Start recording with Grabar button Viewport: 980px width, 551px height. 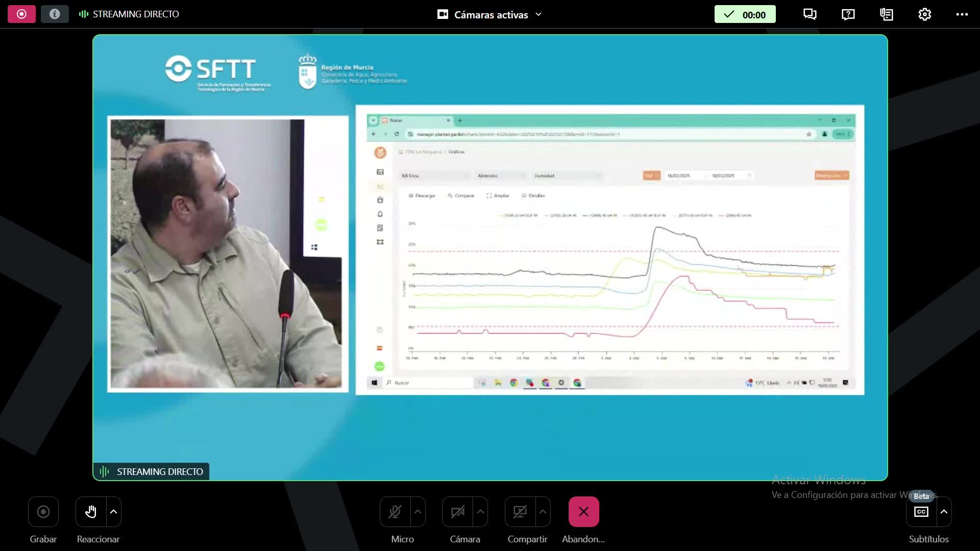pos(43,512)
